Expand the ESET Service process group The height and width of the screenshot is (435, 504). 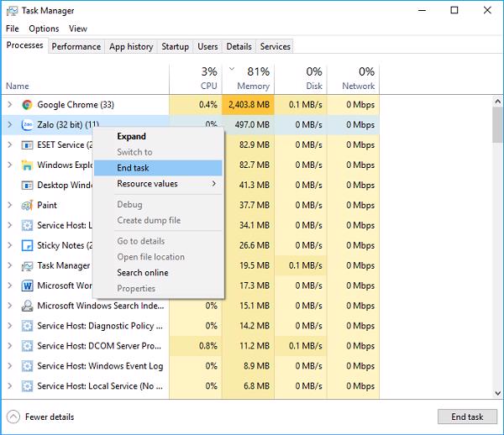pyautogui.click(x=9, y=145)
